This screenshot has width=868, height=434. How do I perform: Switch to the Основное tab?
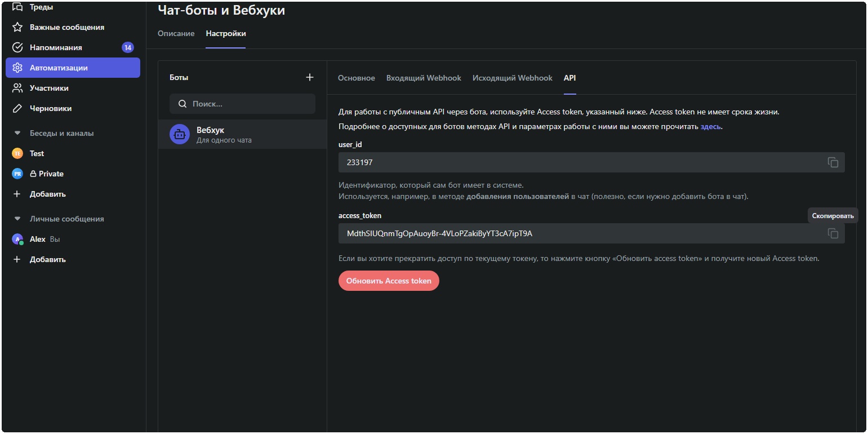click(356, 78)
